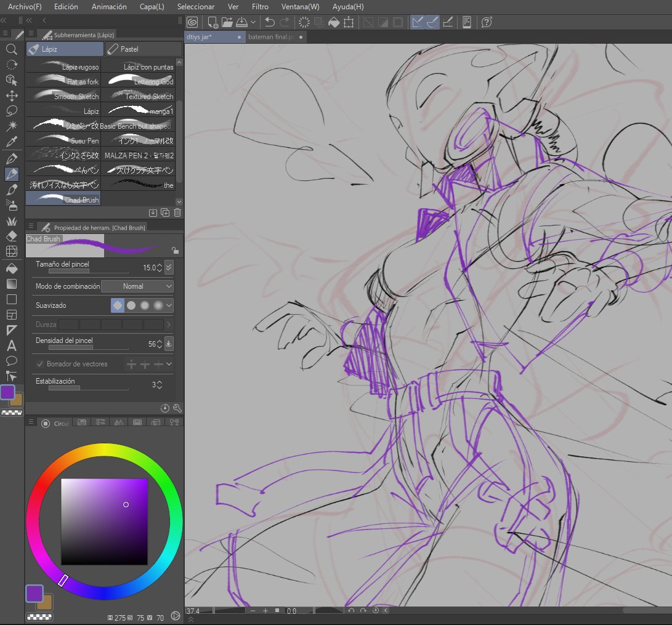Open the color wheel panel hamburger menu

point(31,422)
